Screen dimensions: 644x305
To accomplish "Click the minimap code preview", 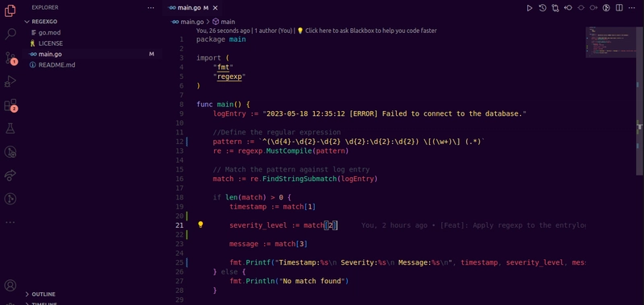I will (x=611, y=43).
